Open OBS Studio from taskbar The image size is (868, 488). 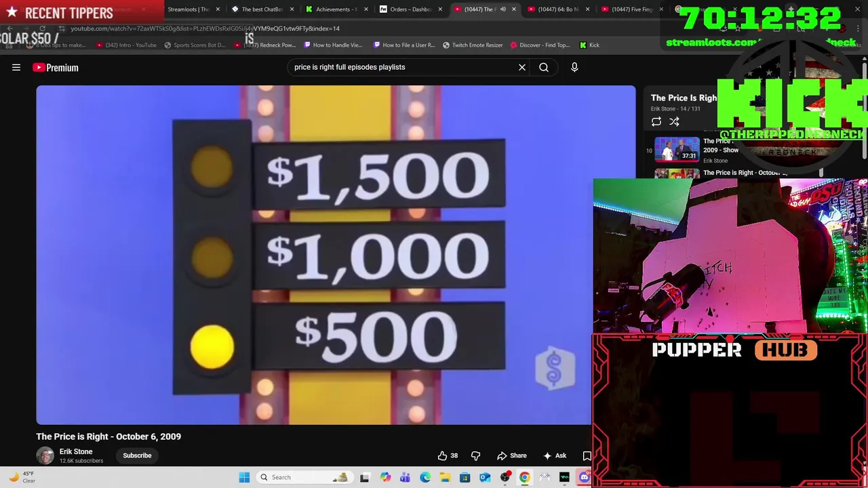coord(505,477)
